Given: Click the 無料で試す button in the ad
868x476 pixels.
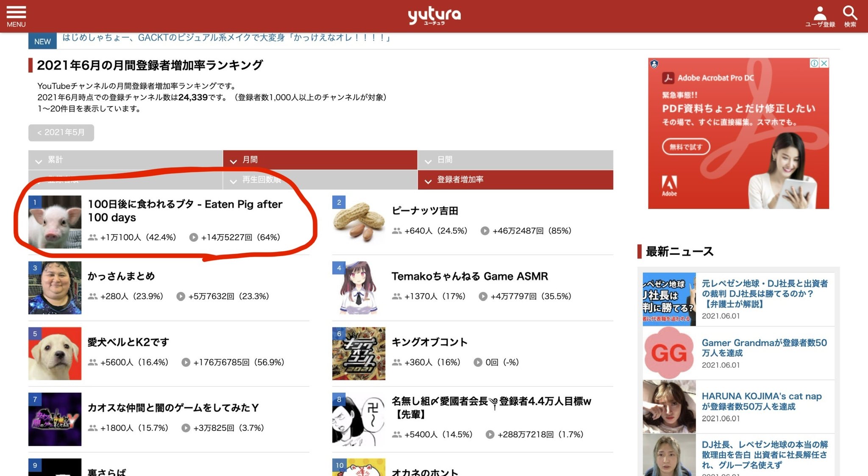Looking at the screenshot, I should [685, 147].
